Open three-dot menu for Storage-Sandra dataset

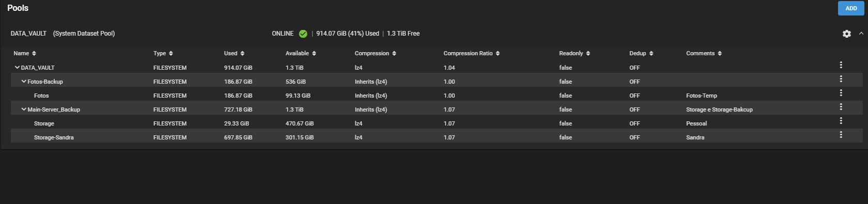[x=841, y=135]
